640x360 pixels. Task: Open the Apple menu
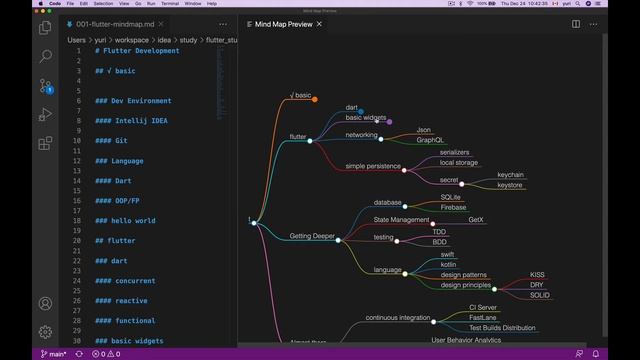point(40,4)
